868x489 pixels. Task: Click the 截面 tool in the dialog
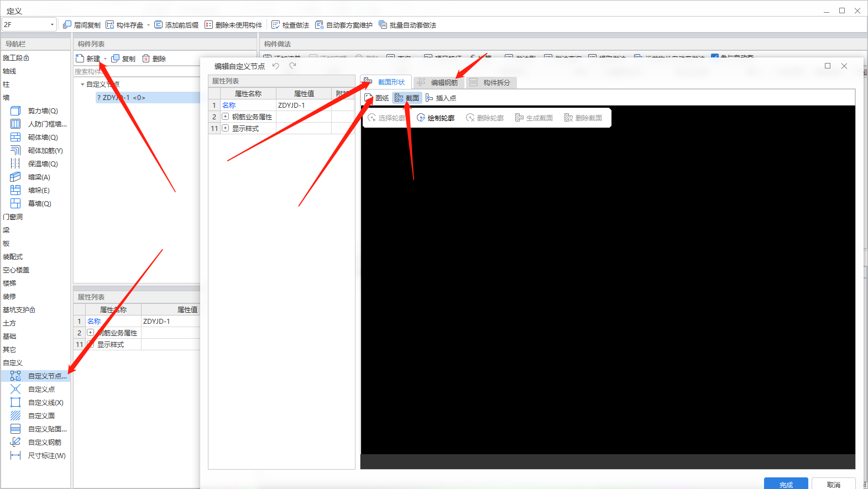click(x=407, y=98)
